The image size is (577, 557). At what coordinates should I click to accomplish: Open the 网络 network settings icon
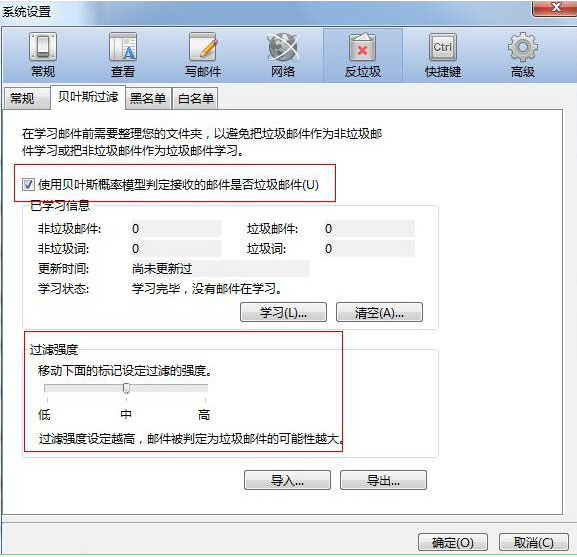pos(283,55)
